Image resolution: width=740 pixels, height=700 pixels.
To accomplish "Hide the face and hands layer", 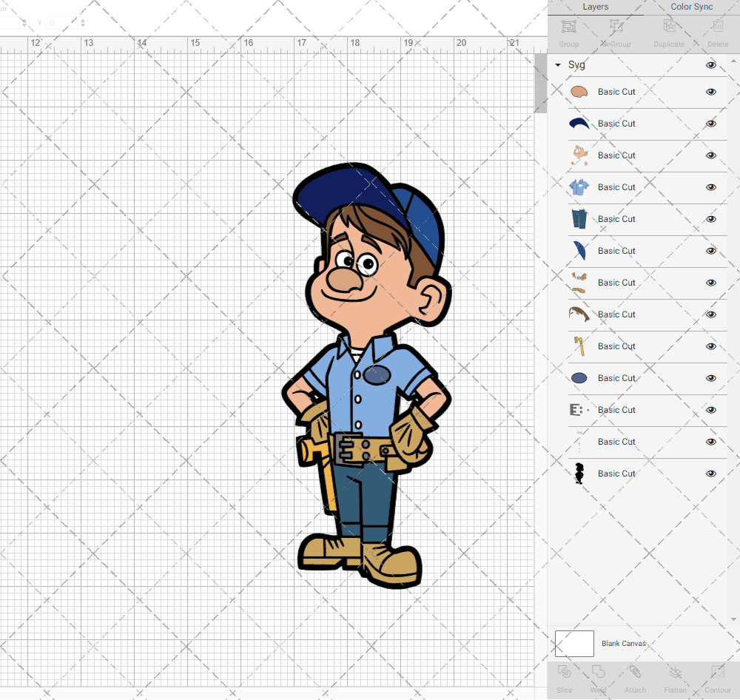I will (711, 155).
